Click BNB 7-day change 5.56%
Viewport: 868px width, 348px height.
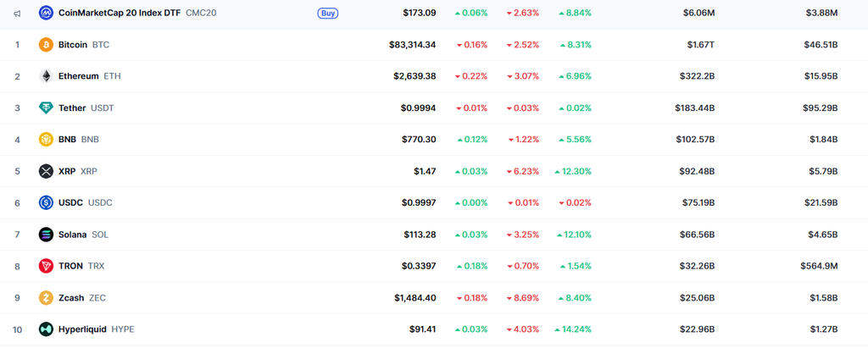[576, 140]
